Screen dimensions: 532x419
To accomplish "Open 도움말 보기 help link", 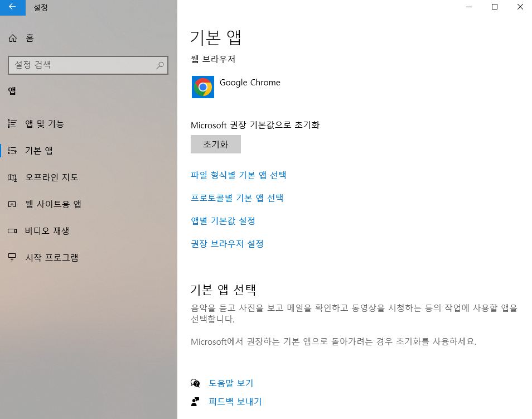I will tap(231, 383).
